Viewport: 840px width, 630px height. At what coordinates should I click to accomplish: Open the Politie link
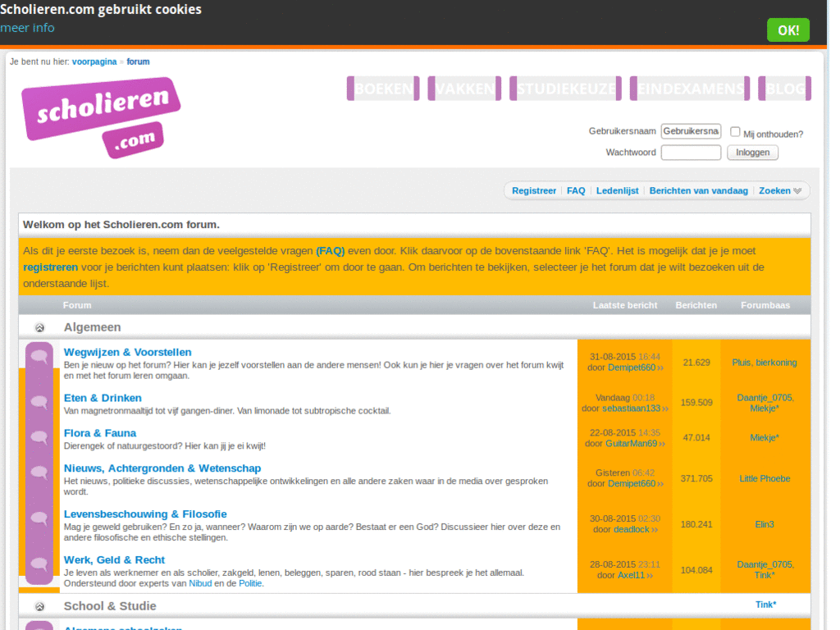tap(250, 583)
